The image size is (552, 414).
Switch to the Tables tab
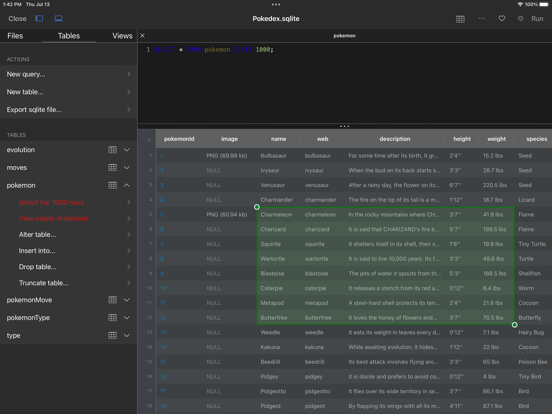[x=69, y=36]
